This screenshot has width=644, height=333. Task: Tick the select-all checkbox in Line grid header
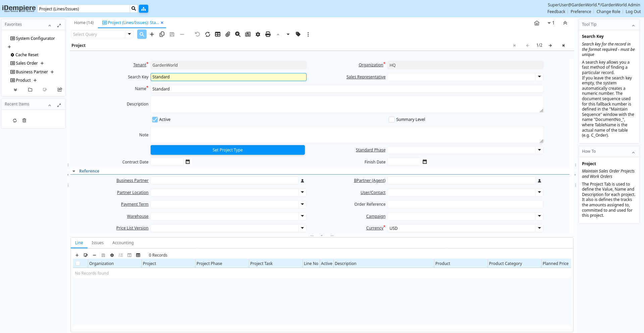[78, 264]
